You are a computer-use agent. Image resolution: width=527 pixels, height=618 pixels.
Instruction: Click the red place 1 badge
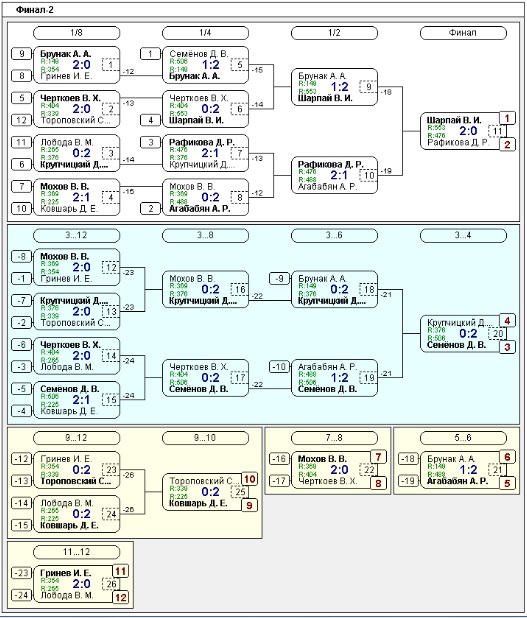coord(507,118)
